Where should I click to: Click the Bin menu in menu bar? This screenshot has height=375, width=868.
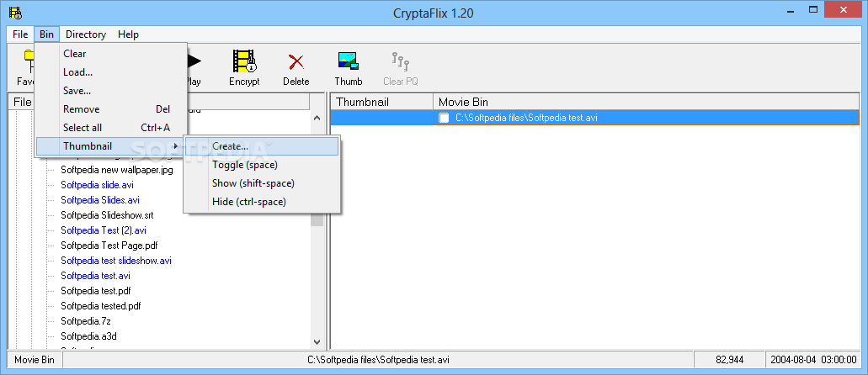[46, 34]
